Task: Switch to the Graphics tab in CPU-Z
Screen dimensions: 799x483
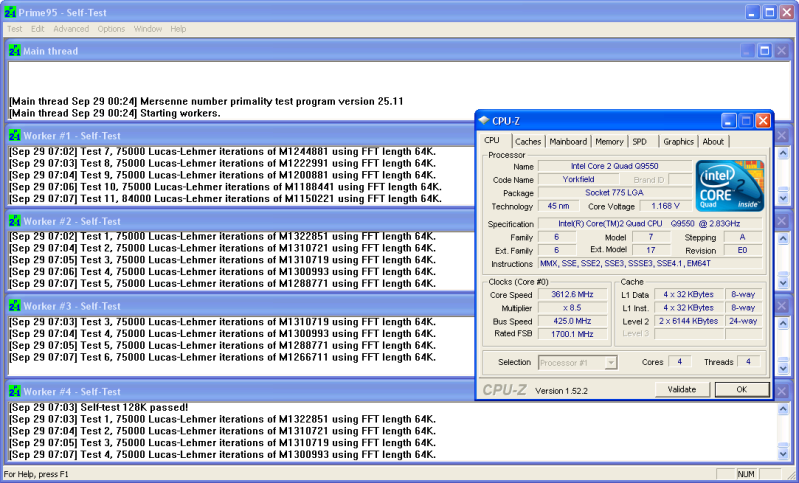Action: 678,142
